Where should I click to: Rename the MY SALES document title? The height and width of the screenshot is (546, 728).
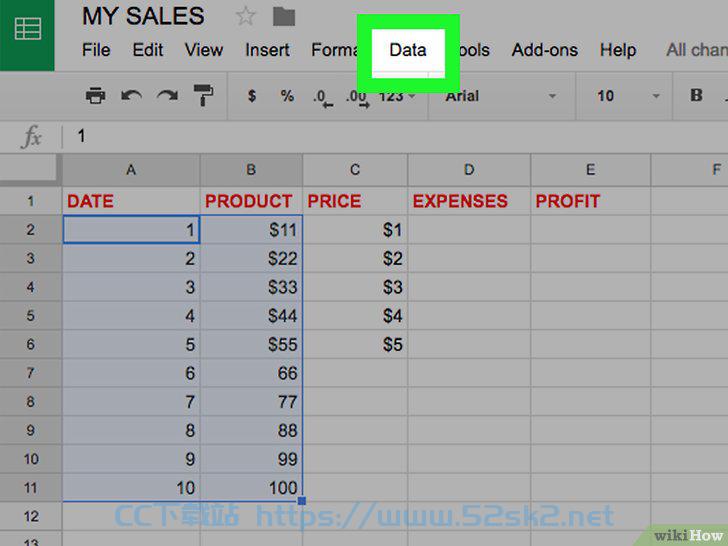click(143, 16)
